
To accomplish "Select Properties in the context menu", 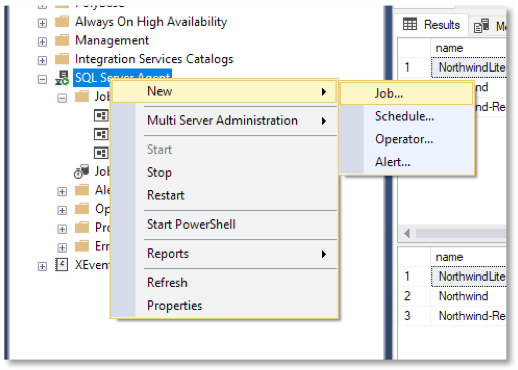I will [x=224, y=306].
